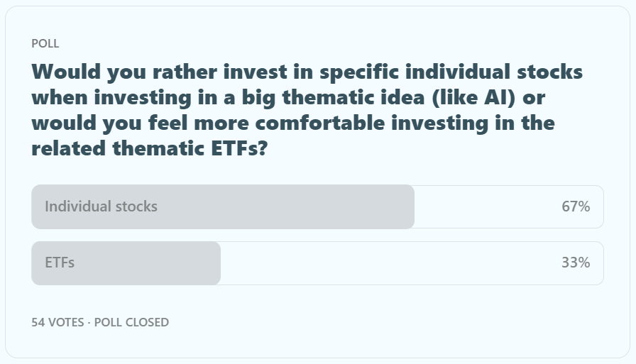This screenshot has height=364, width=636.
Task: Click the 67% result percentage
Action: click(x=575, y=207)
